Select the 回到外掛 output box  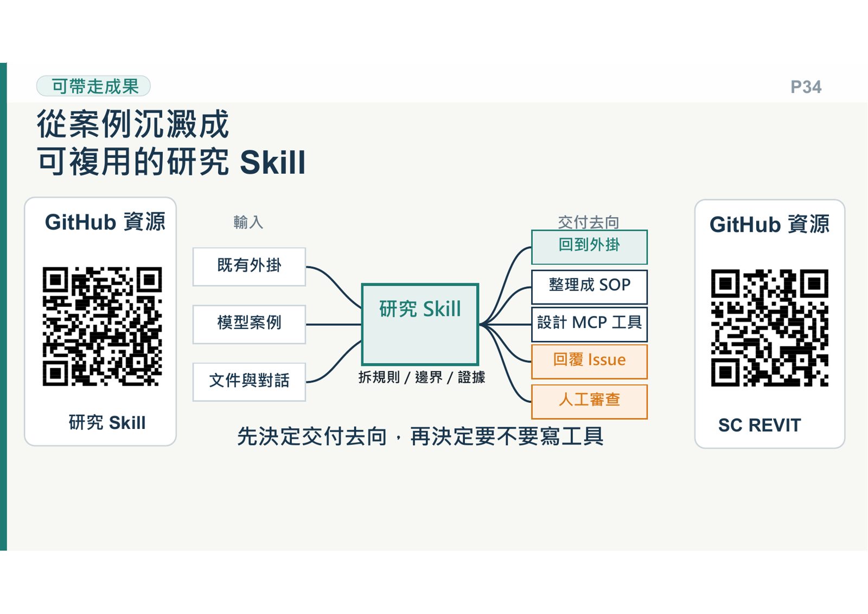pyautogui.click(x=589, y=247)
